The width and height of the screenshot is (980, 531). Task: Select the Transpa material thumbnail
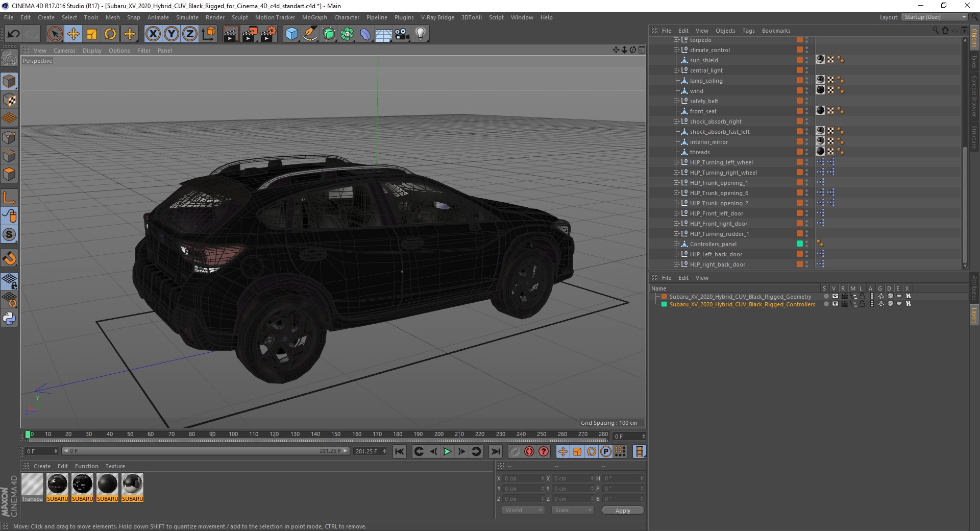click(32, 487)
